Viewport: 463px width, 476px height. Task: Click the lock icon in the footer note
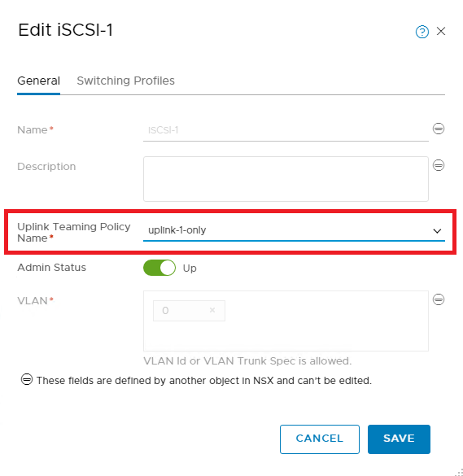(x=27, y=379)
